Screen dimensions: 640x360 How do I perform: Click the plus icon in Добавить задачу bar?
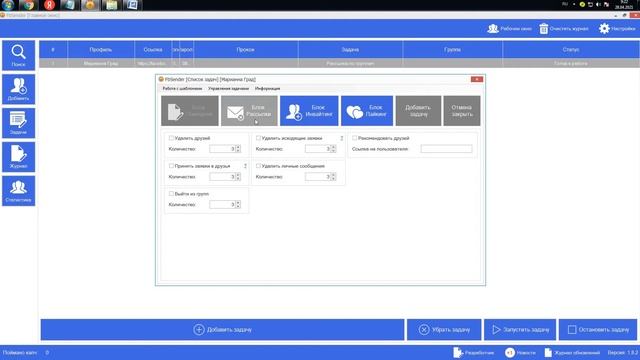[x=199, y=329]
